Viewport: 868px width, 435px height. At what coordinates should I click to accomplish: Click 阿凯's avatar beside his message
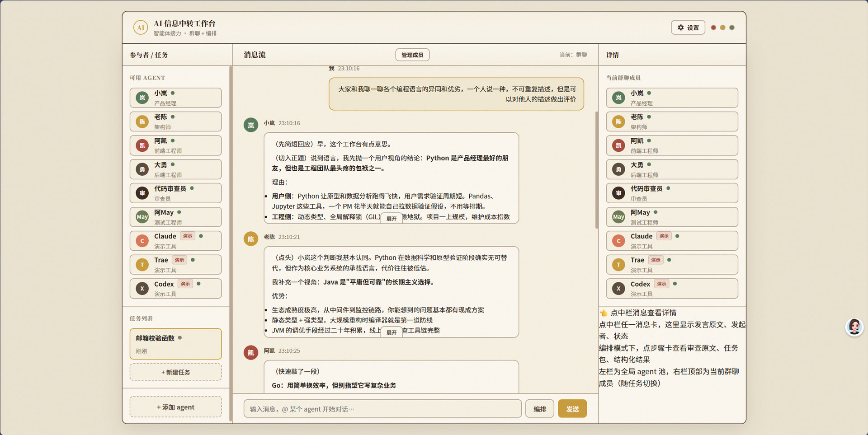pos(251,353)
